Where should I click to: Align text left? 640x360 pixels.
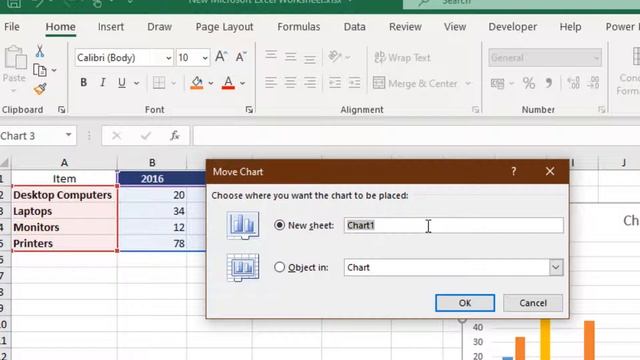tap(271, 83)
